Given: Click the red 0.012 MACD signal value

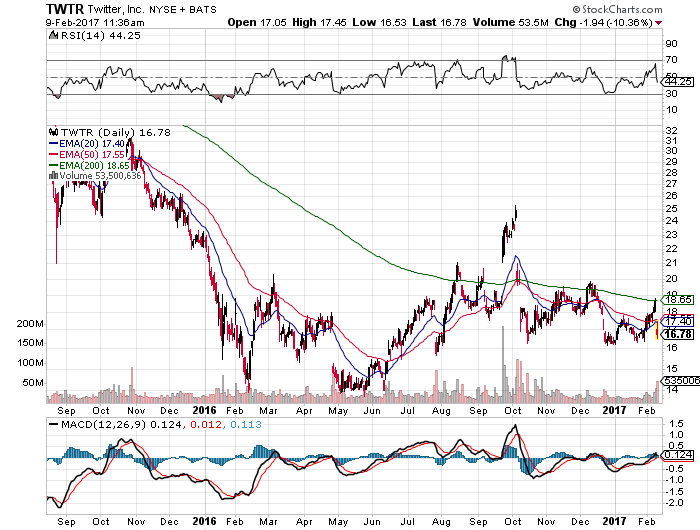Looking at the screenshot, I should (x=206, y=425).
